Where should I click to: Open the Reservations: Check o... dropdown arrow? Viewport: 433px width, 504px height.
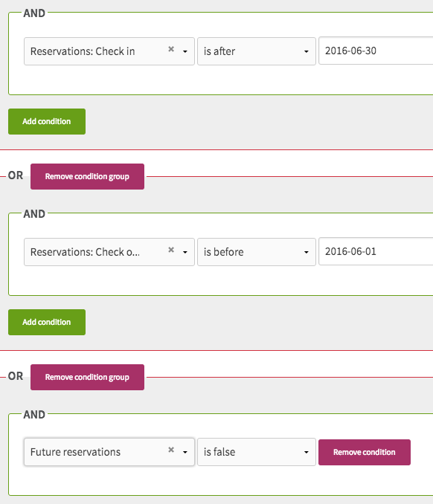click(x=185, y=252)
